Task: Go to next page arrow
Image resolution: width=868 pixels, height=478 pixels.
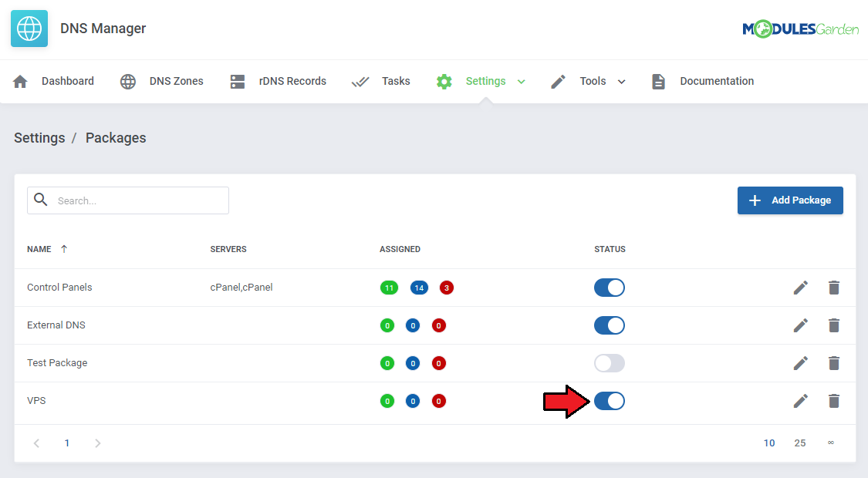Action: [x=97, y=443]
